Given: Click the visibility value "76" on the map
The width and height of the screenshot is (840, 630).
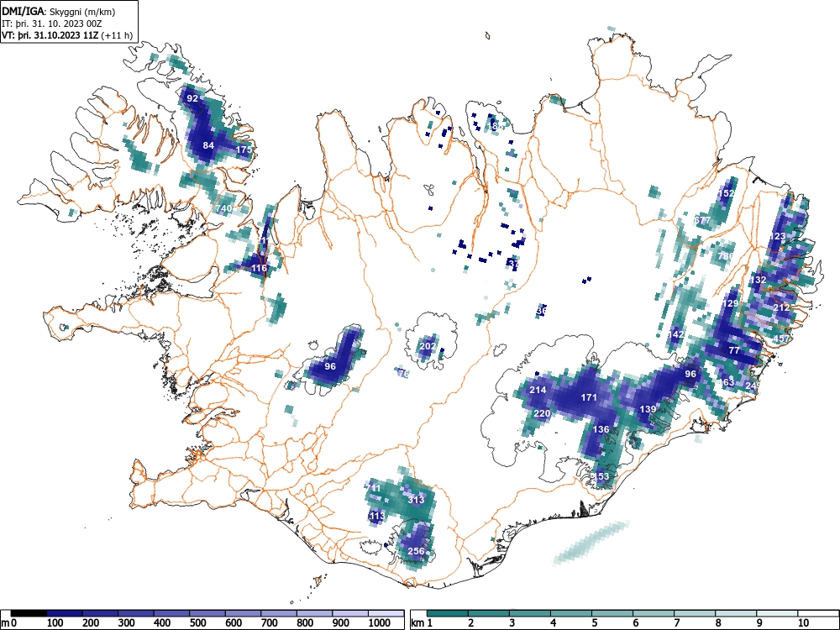Looking at the screenshot, I should (403, 374).
